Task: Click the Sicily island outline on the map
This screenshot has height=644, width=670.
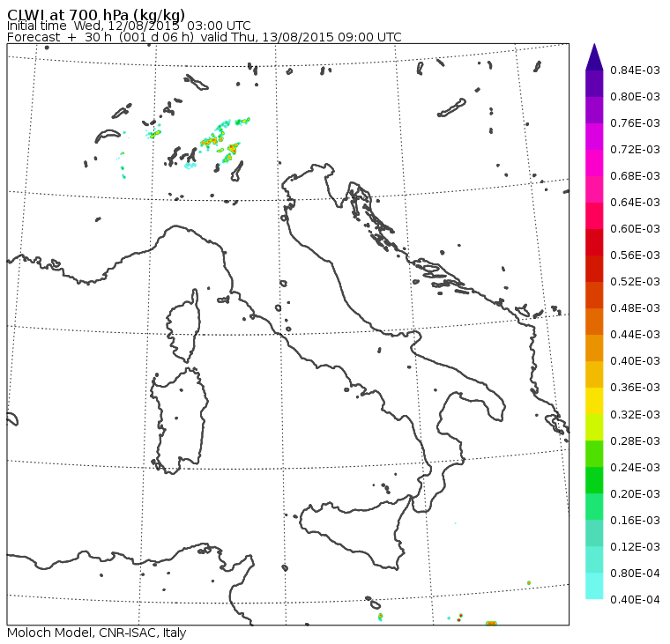Action: coord(354,534)
